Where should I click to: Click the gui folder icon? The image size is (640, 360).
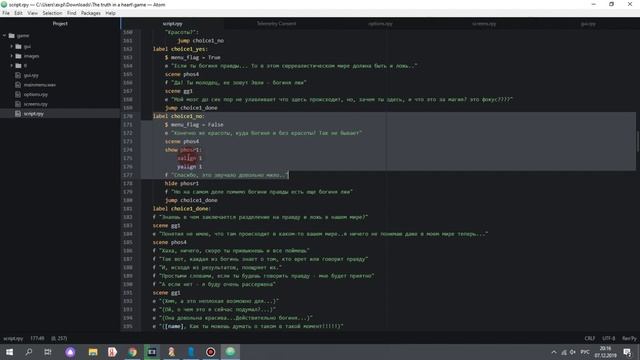(x=18, y=47)
